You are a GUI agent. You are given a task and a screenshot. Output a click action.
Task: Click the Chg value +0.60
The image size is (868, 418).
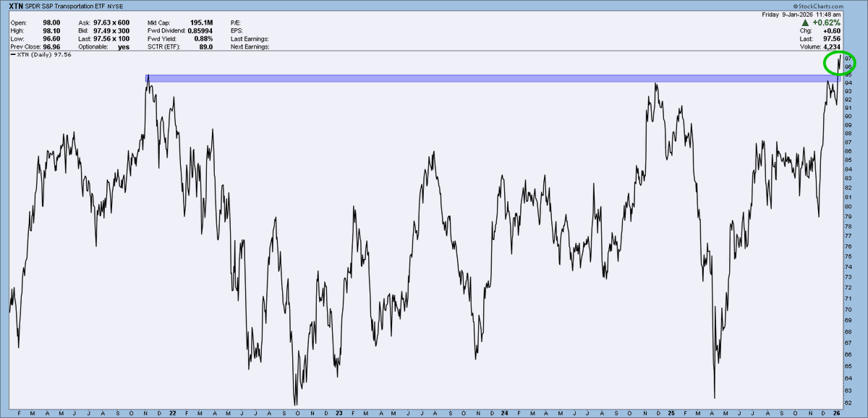pyautogui.click(x=831, y=31)
